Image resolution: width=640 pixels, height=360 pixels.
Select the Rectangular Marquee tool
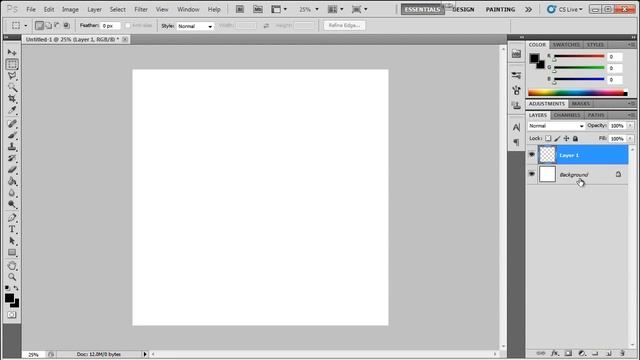pyautogui.click(x=12, y=64)
